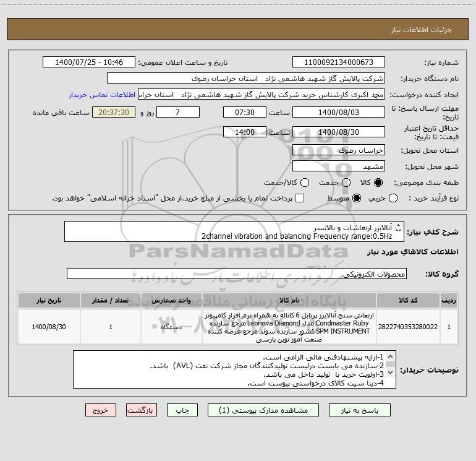Select the خدمت radio button
The width and height of the screenshot is (476, 461).
click(346, 183)
